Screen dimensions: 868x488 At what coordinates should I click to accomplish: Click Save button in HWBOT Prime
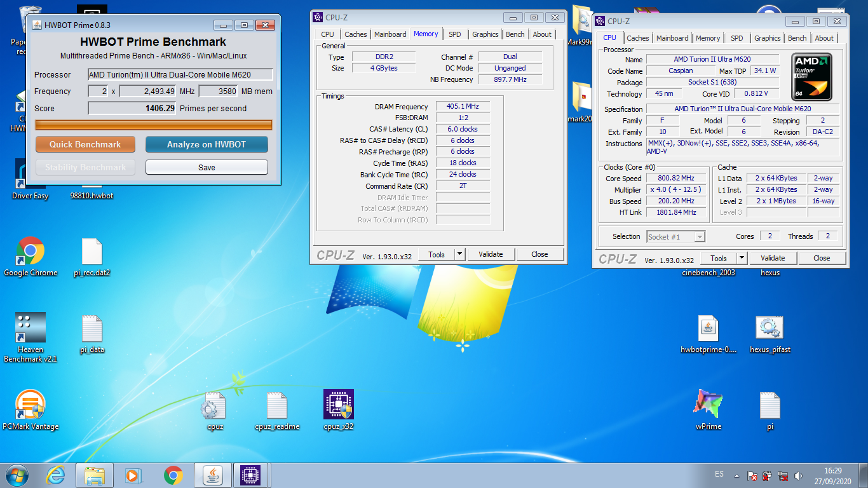point(207,167)
